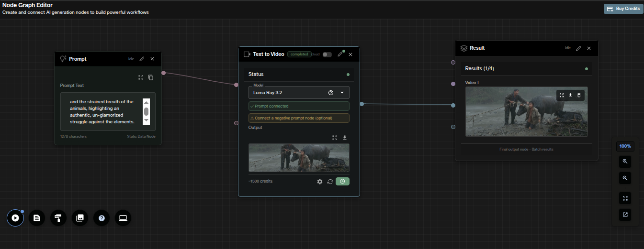Image resolution: width=644 pixels, height=249 pixels.
Task: Click the 1278 characters counter
Action: tap(73, 137)
